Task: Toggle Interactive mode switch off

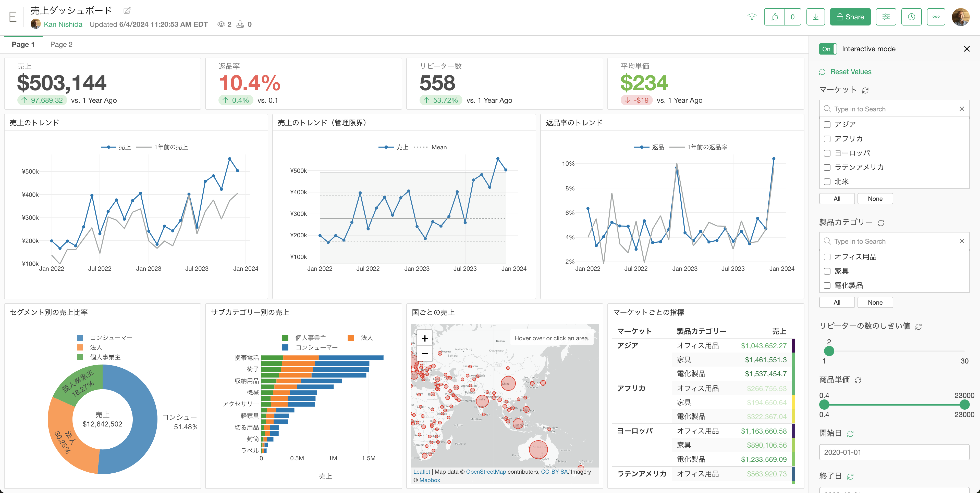Action: [828, 49]
